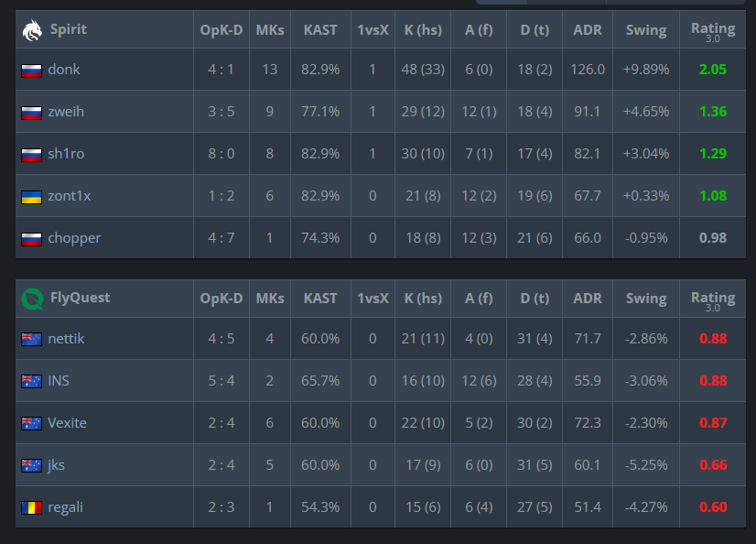
Task: Click the FlyQuest K (hs) column header
Action: [x=423, y=299]
